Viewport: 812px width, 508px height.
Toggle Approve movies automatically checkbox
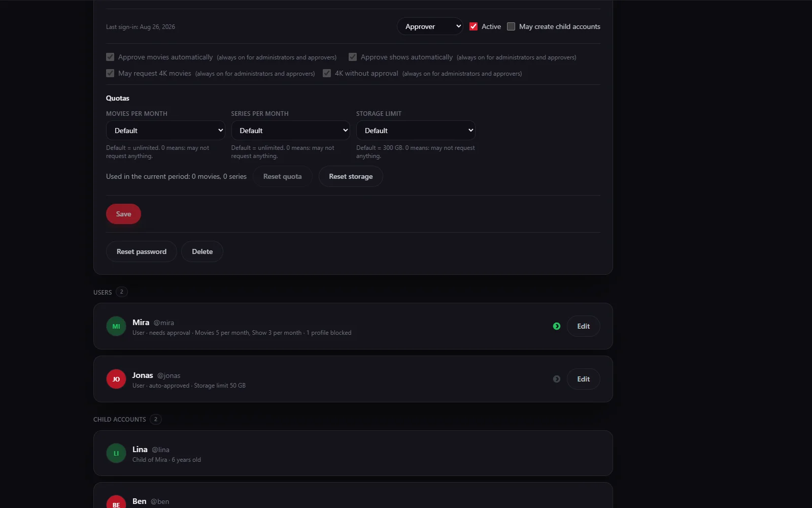pos(110,57)
